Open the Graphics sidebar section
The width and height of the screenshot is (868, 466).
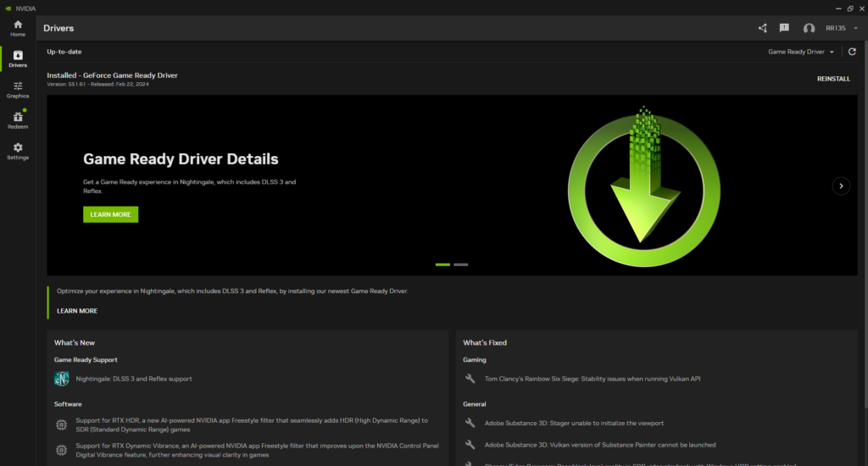18,90
